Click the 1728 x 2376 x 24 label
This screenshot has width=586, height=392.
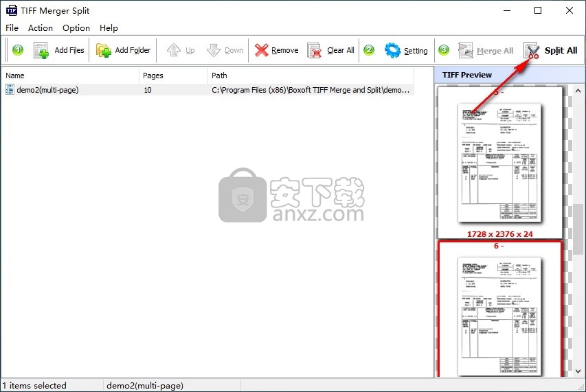[500, 234]
